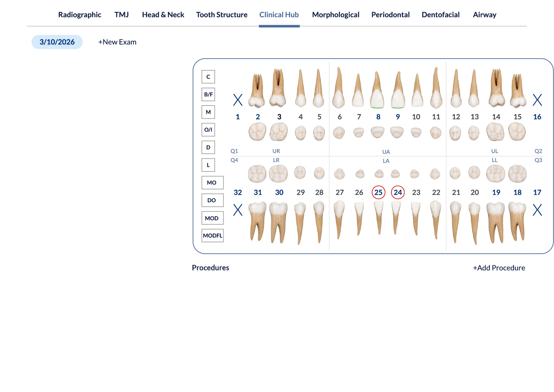Select the missing tooth 32 X mark
Screen dimensions: 554x392
[238, 210]
